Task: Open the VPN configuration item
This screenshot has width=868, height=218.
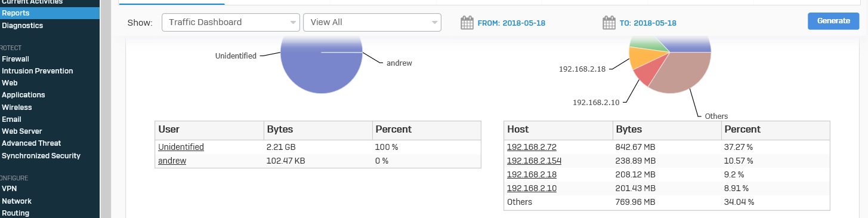Action: 9,189
